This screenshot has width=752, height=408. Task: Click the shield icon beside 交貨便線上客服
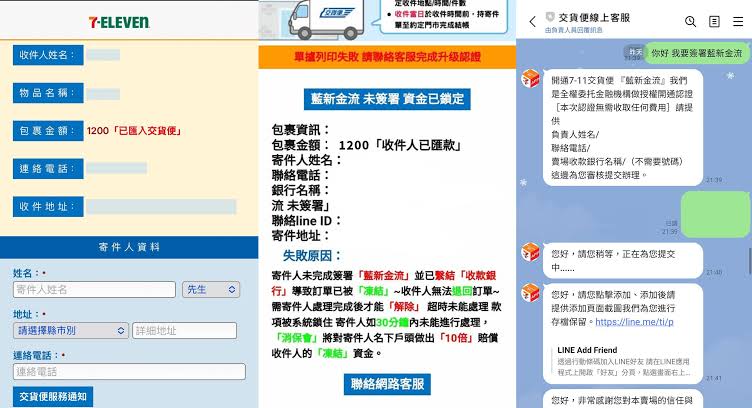(550, 17)
